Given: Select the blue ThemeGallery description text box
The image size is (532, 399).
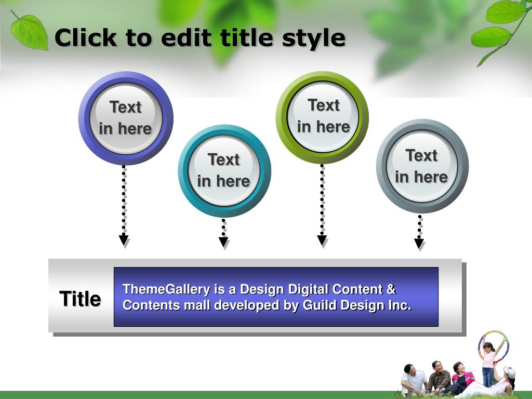Looking at the screenshot, I should coord(276,297).
